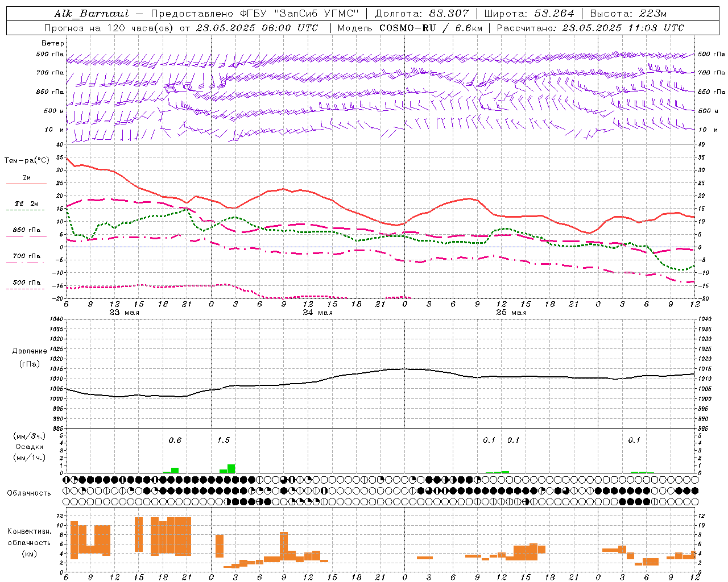Viewport: 728px width, 582px height.
Task: Select the 'Осадки' precipitation label
Action: (29, 447)
